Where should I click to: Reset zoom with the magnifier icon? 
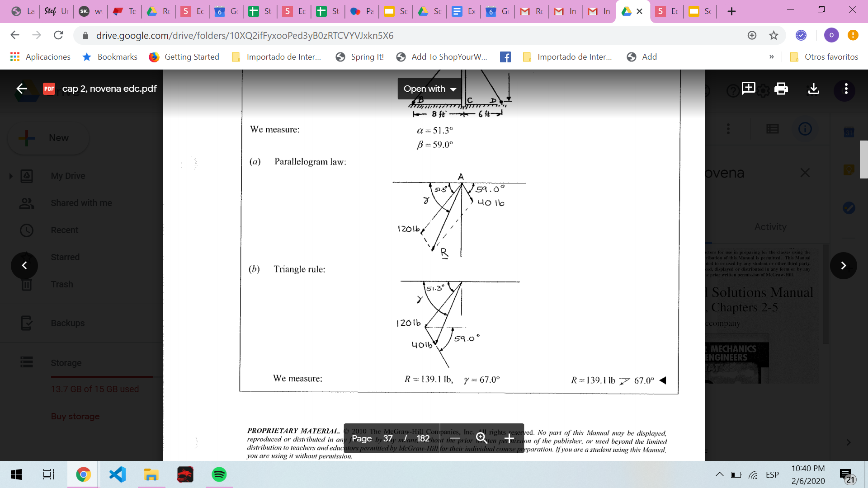[481, 438]
